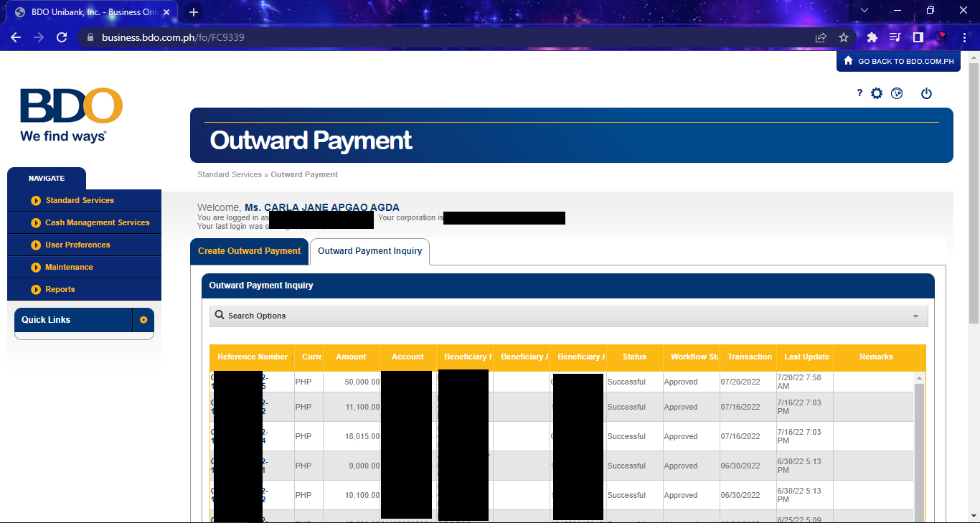Sort by the Currency column header
Image resolution: width=980 pixels, height=523 pixels.
308,357
